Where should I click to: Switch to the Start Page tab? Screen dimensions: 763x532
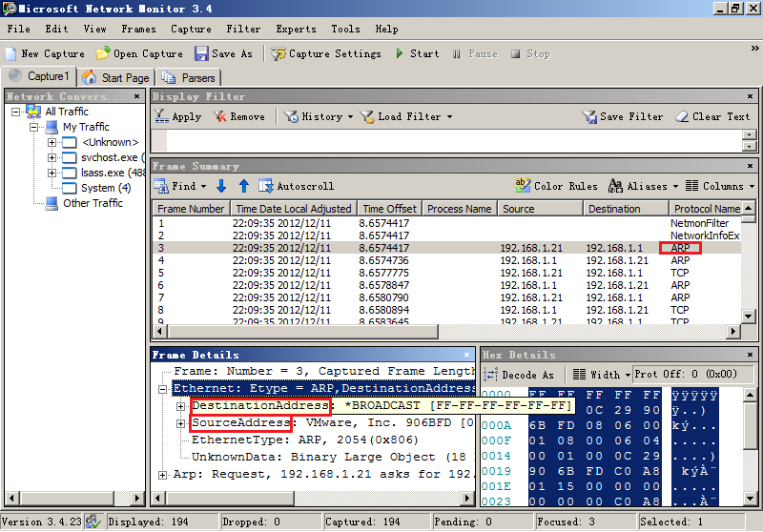(x=115, y=77)
